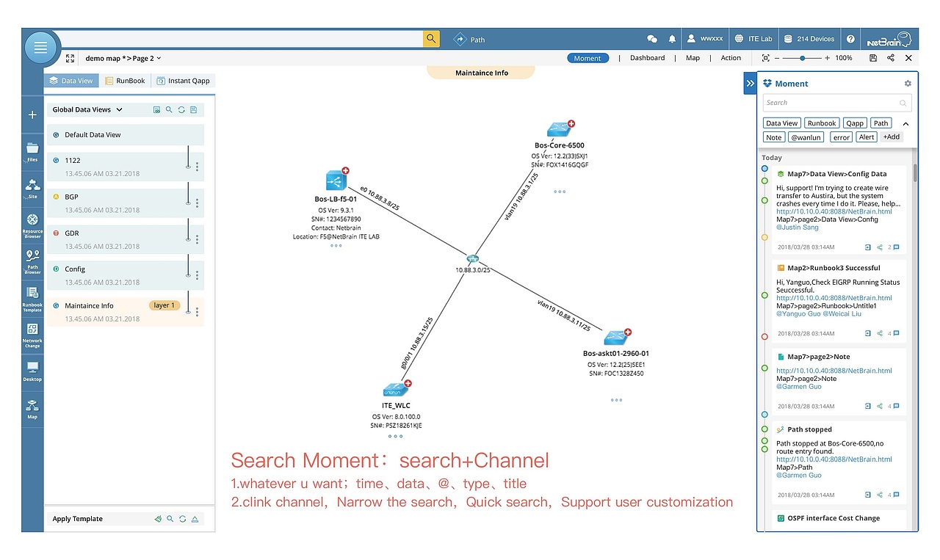Open more options for the Config data view
Viewport: 940px width, 560px height.
tap(197, 275)
